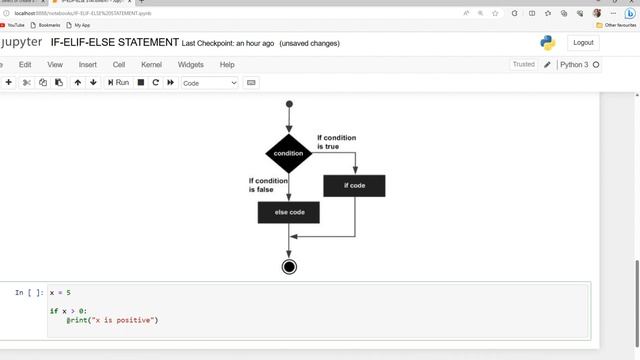
Task: Click browser refresh extension icon
Action: [x=514, y=13]
